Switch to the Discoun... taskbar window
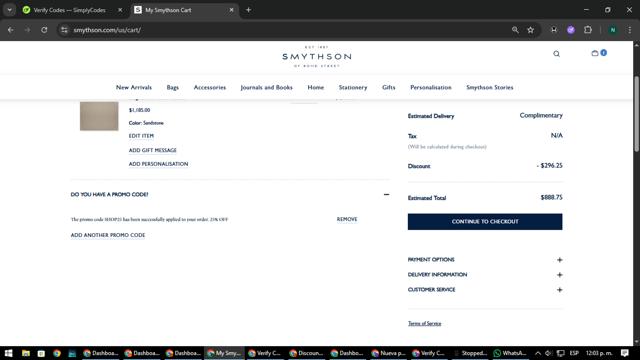 tap(306, 353)
